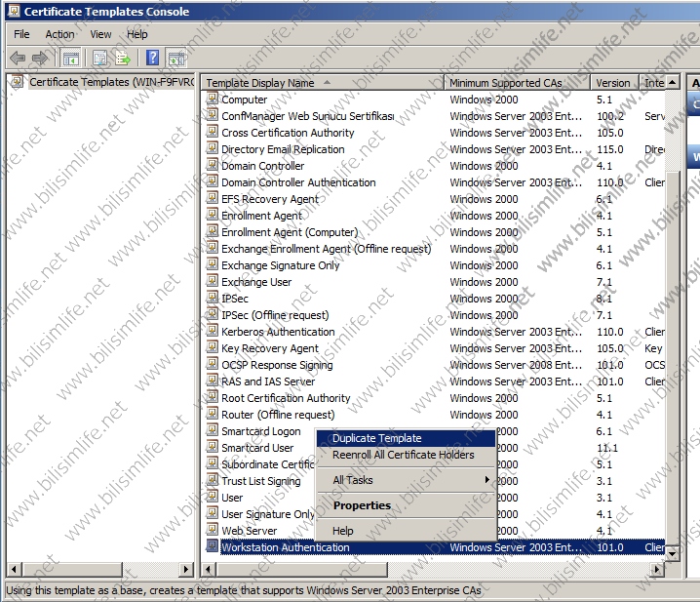Open the Help menu in menu bar
700x602 pixels.
pyautogui.click(x=136, y=34)
